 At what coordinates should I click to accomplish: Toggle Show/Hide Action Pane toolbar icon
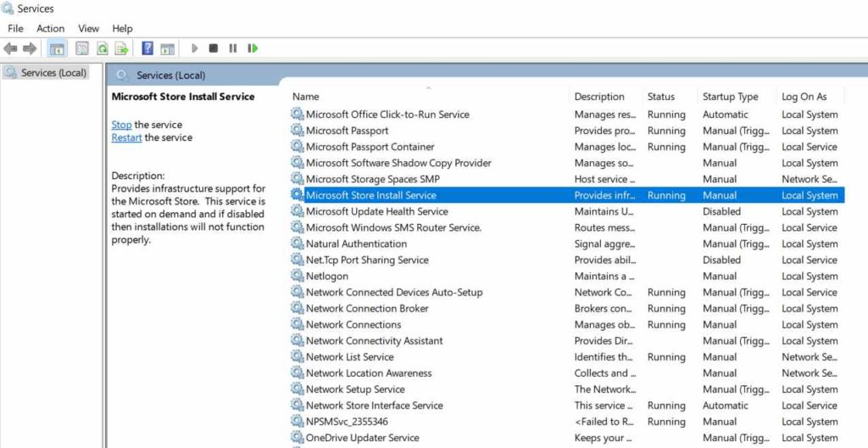point(167,49)
